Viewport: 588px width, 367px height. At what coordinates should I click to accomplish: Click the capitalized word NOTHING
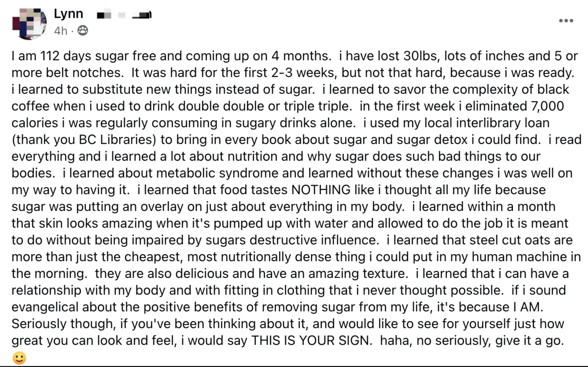coord(321,190)
